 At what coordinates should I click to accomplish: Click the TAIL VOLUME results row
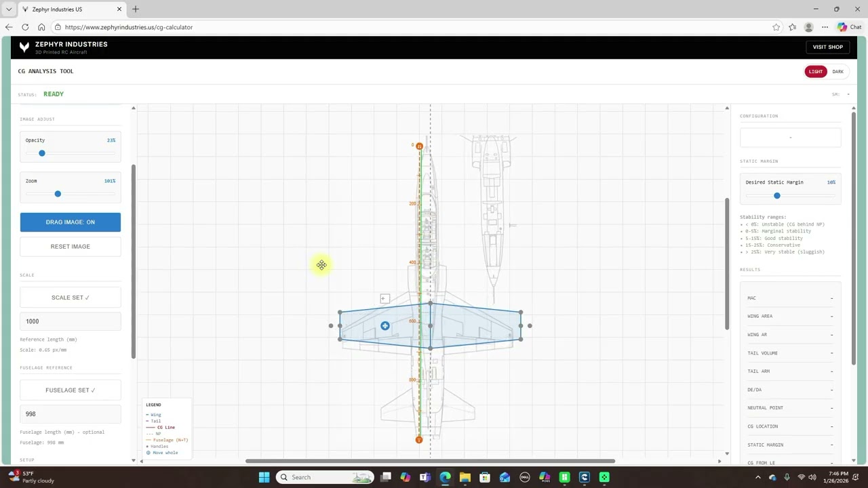(791, 353)
